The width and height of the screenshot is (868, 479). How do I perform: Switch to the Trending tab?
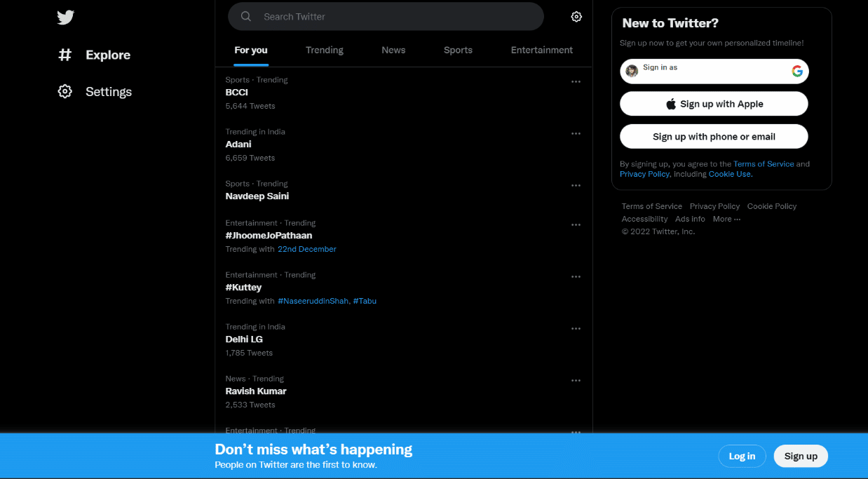(325, 50)
